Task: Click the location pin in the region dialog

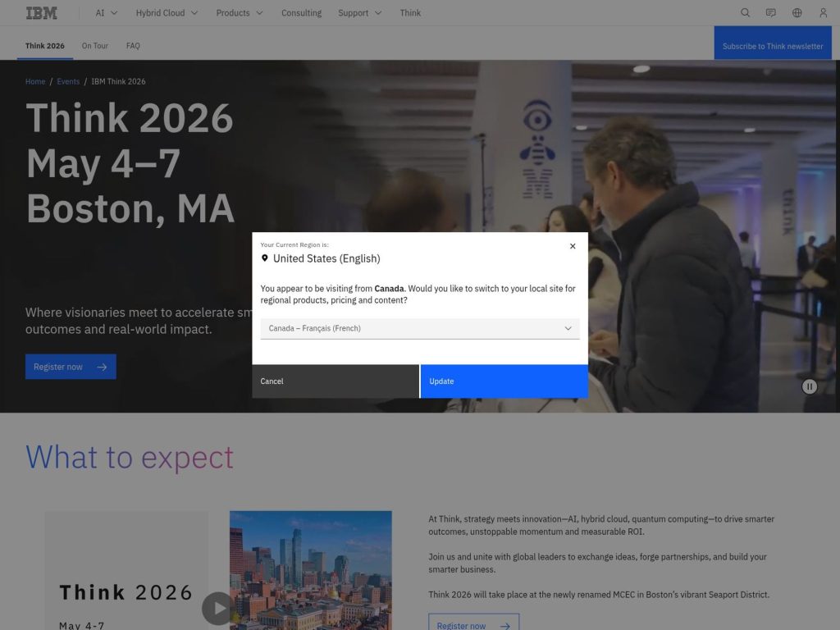Action: tap(263, 258)
